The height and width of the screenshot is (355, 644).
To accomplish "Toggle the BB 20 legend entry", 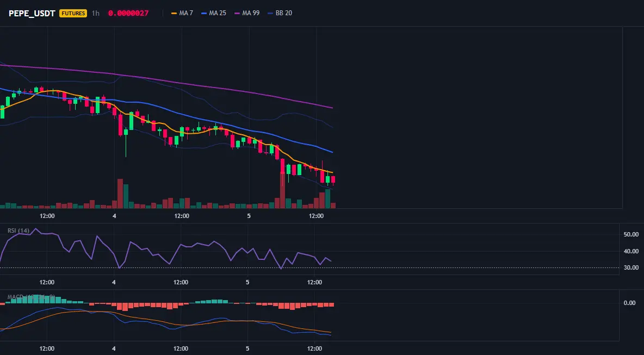I will [x=280, y=13].
